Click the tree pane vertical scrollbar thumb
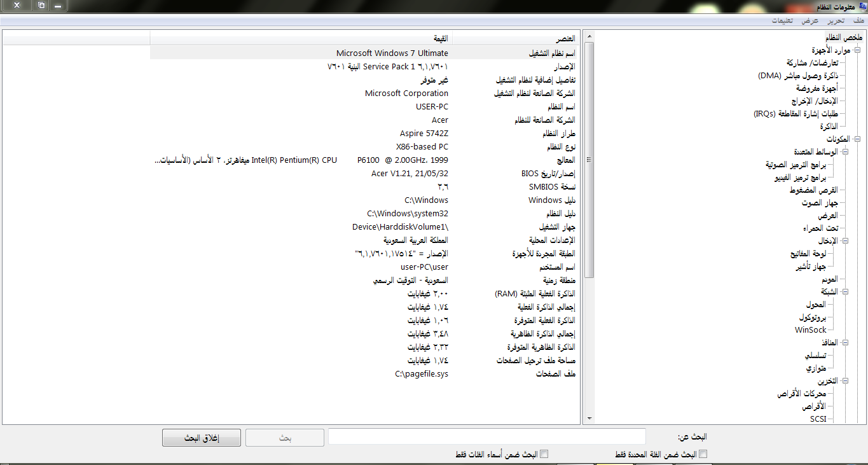Viewport: 868px width, 465px height. 589,160
